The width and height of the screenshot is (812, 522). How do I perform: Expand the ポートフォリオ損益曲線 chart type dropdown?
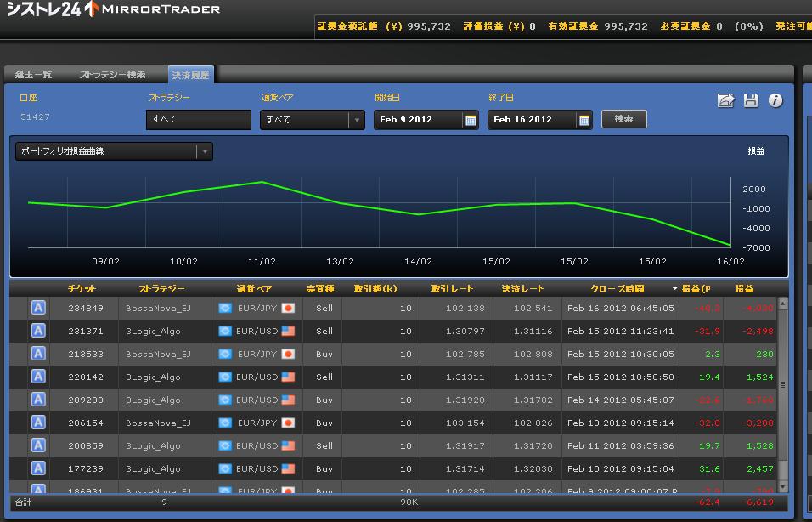coord(204,151)
